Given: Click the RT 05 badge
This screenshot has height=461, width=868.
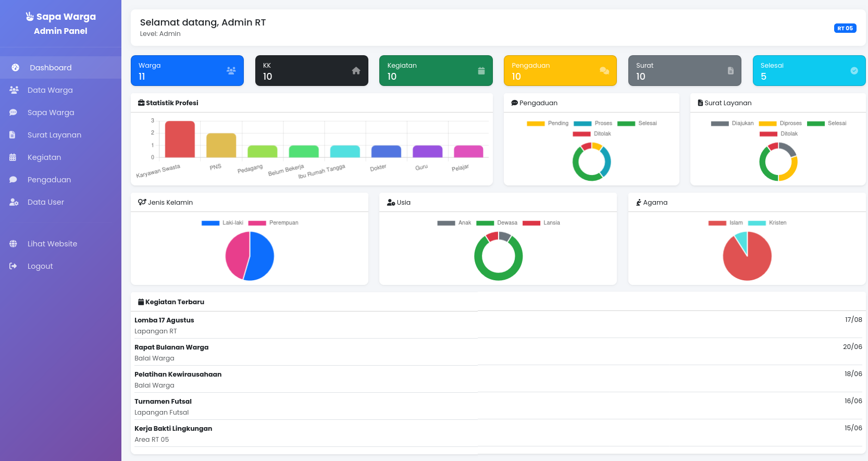Looking at the screenshot, I should coord(845,28).
